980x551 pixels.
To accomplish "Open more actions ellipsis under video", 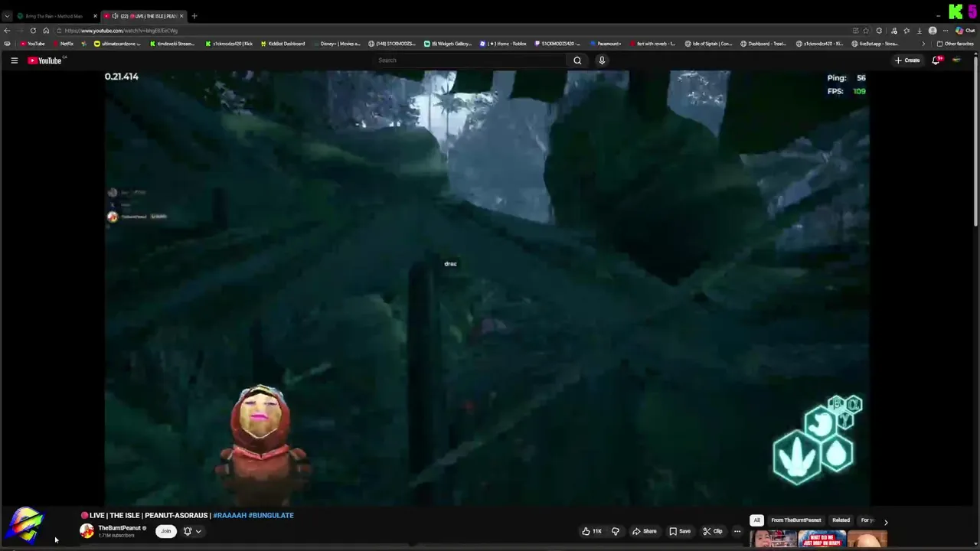I will tap(737, 531).
